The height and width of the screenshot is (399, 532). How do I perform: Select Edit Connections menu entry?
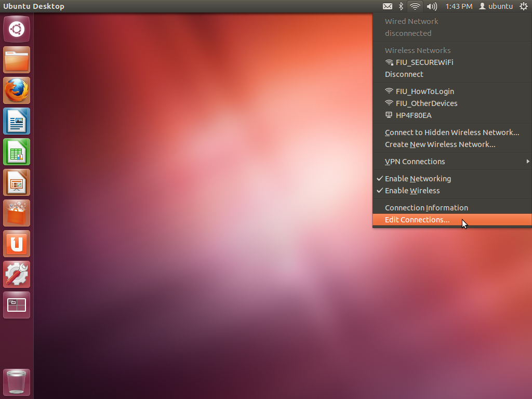click(417, 220)
